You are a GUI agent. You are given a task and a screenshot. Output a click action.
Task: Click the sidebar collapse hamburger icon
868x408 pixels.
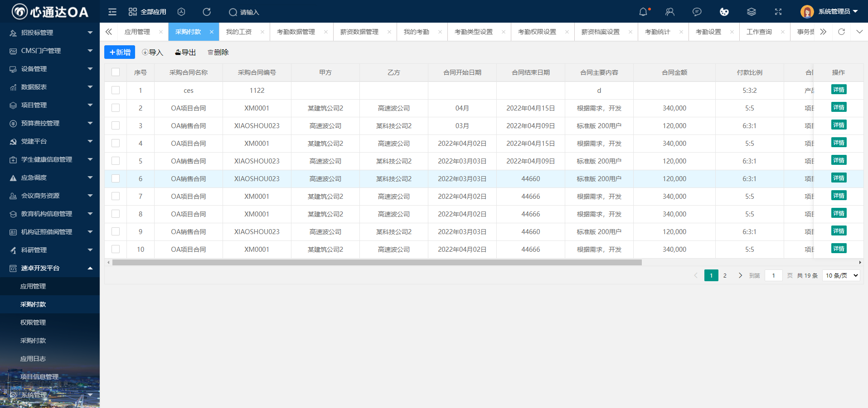click(112, 12)
